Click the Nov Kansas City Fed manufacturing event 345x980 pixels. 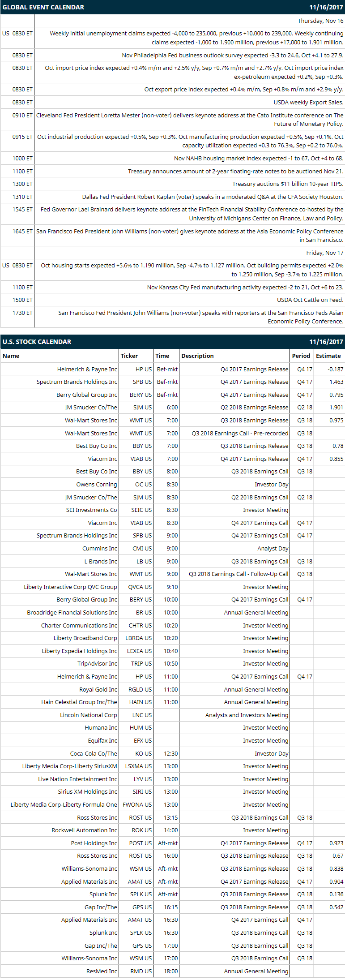pos(245,287)
